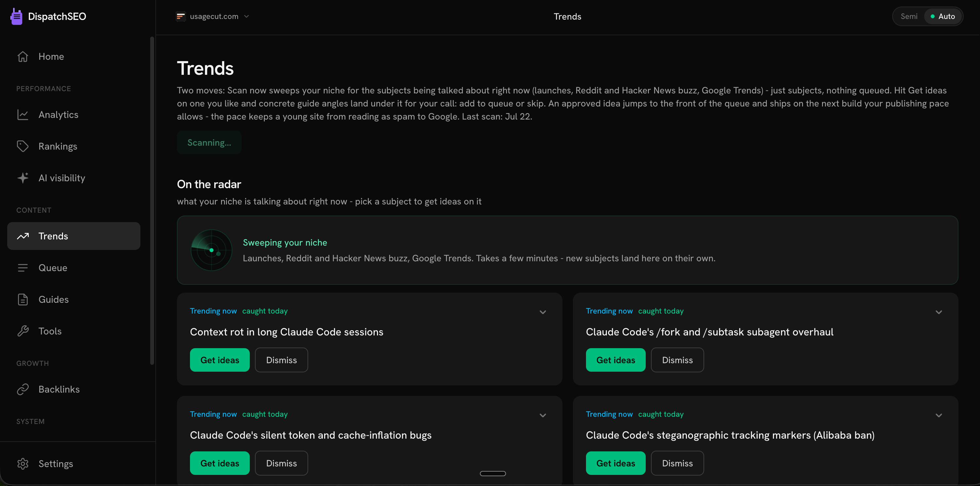Open the Home menu item
This screenshot has height=486, width=980.
click(74, 56)
